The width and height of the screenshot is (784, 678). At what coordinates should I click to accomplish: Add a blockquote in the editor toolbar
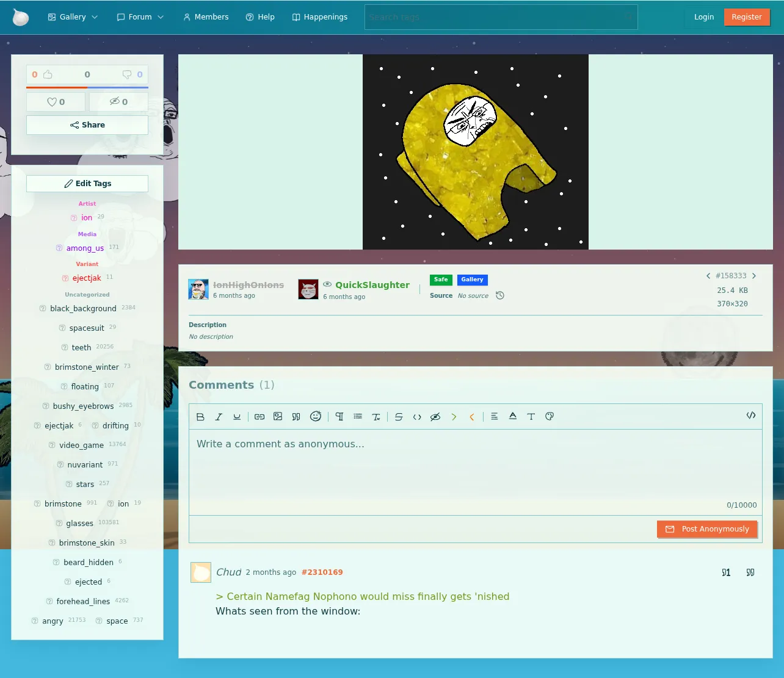296,417
